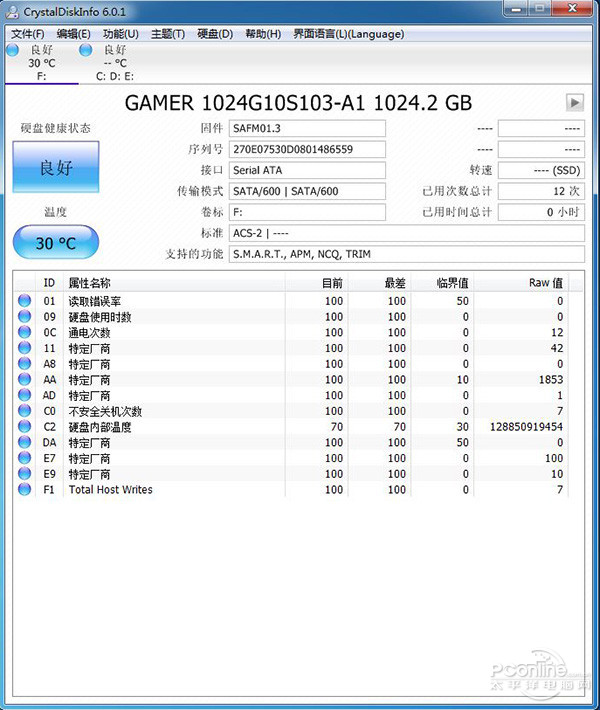Click the rotation rate field (SSD)
This screenshot has height=710, width=600.
coord(541,170)
